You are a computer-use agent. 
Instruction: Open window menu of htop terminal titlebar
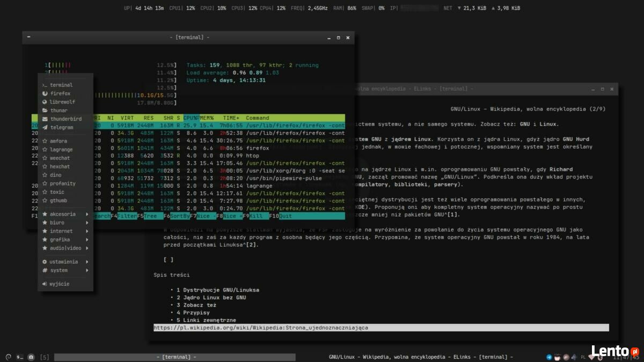tap(28, 38)
